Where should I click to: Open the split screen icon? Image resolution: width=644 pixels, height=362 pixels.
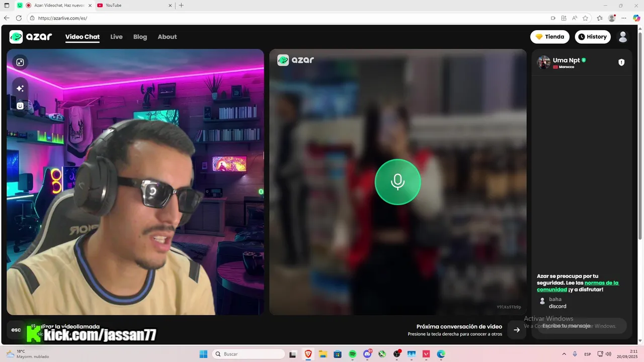pyautogui.click(x=564, y=18)
